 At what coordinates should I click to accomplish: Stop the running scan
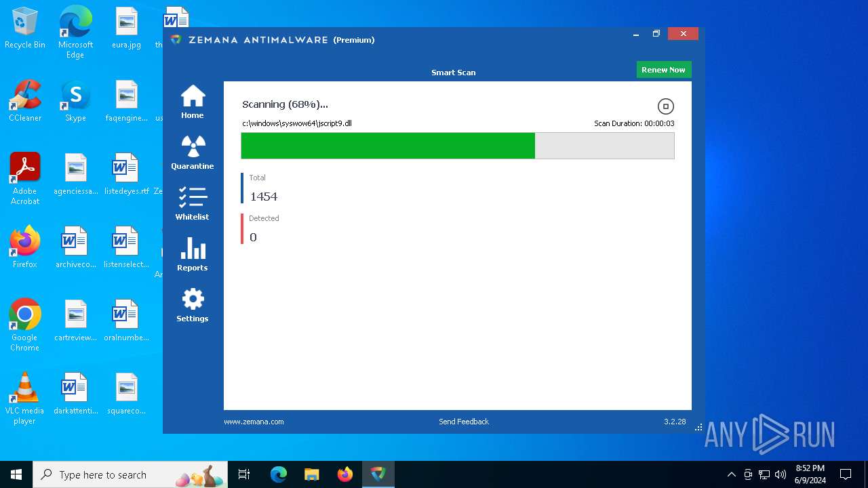[666, 106]
